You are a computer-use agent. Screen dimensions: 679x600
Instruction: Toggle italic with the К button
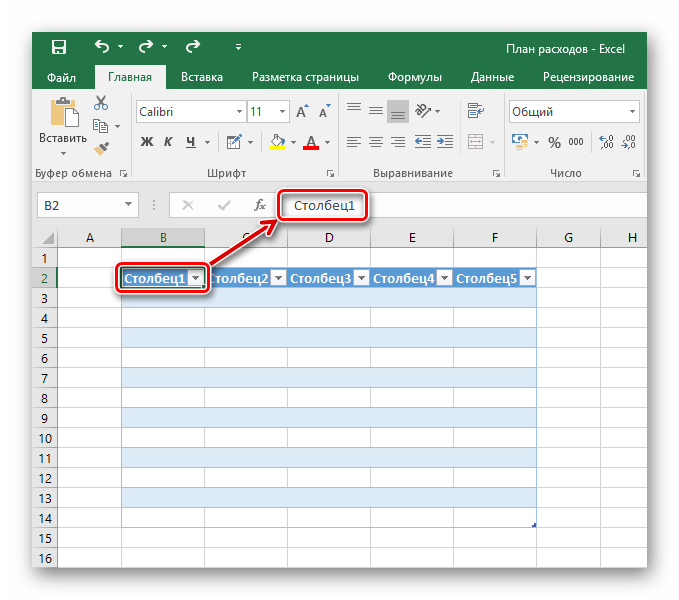168,142
